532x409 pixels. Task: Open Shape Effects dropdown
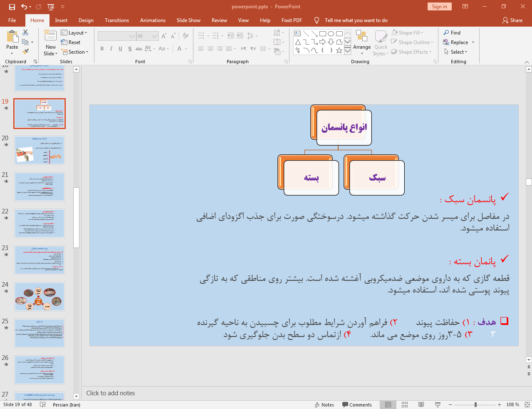(x=411, y=52)
